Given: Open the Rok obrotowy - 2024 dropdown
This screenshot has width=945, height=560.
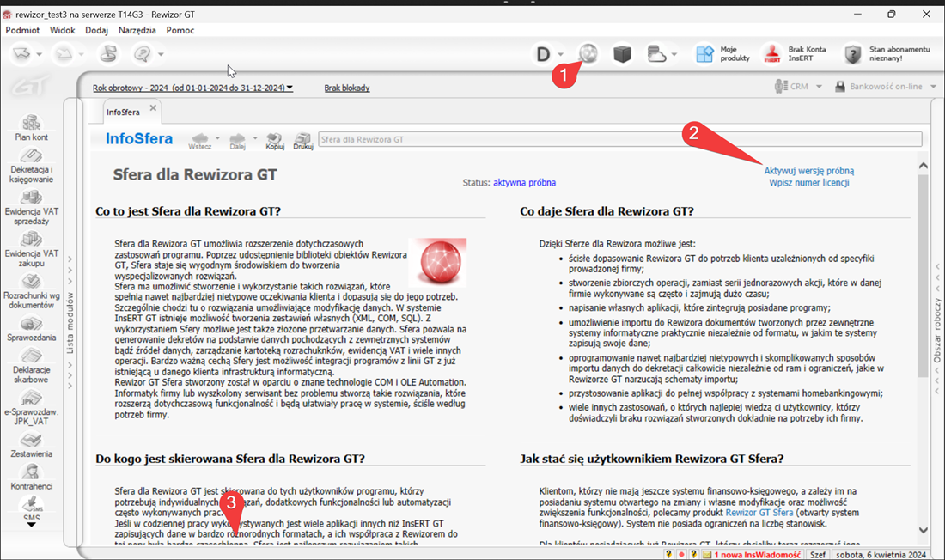Looking at the screenshot, I should 192,88.
